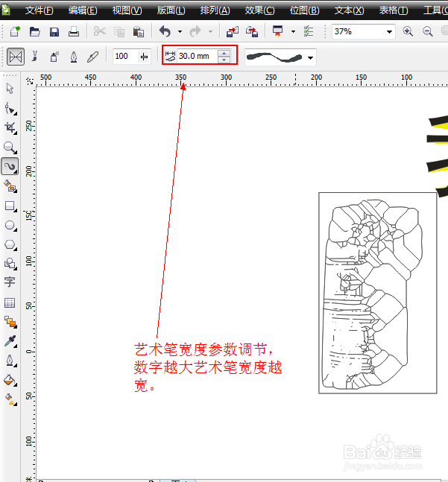
Task: Select the Interactive fill tool
Action: [x=10, y=399]
